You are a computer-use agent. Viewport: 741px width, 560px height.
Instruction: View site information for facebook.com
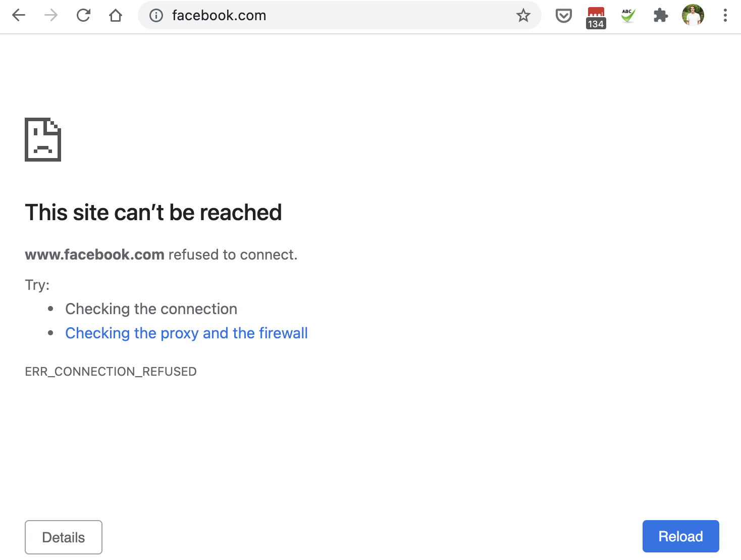click(x=156, y=16)
